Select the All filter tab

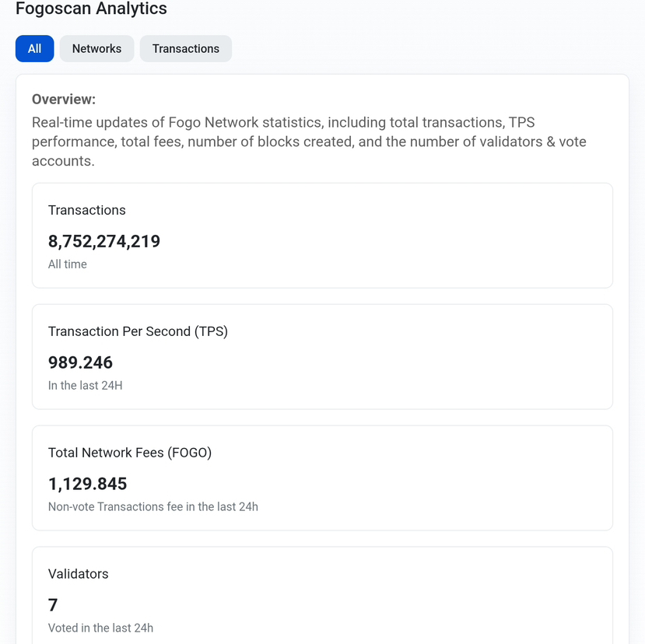(x=34, y=48)
